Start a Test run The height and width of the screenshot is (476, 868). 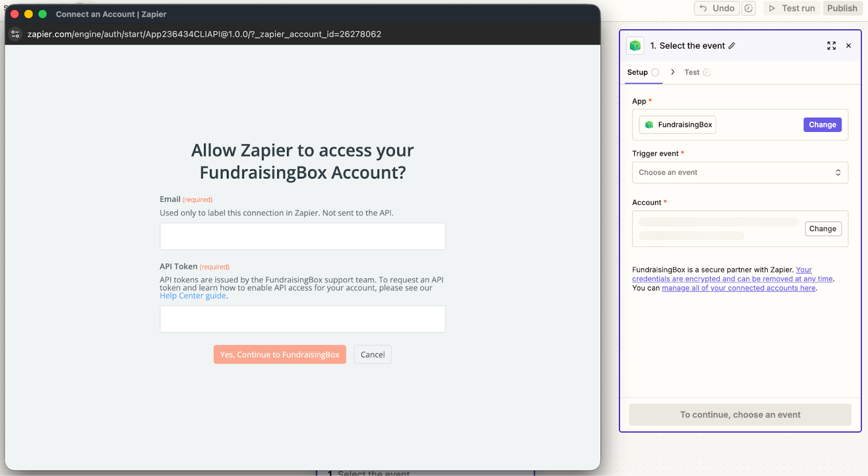[x=792, y=8]
